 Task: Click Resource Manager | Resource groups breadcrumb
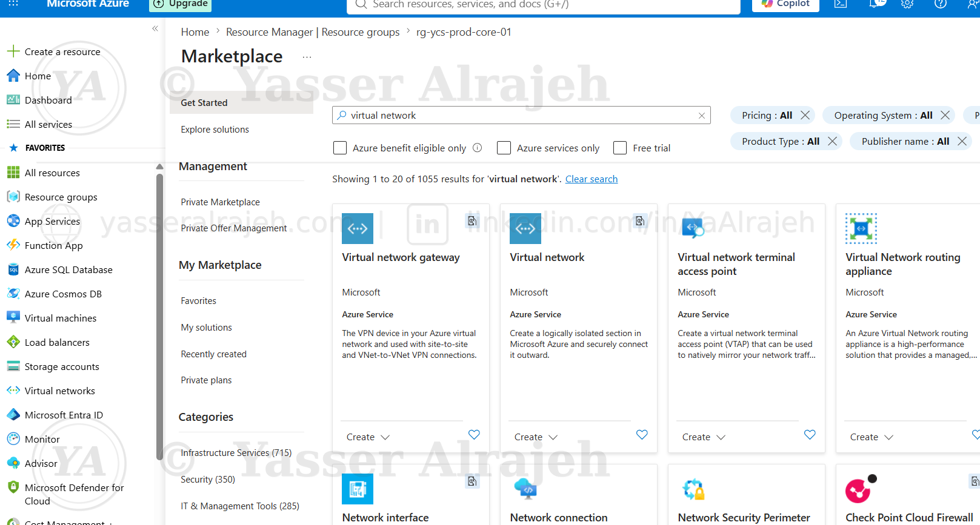click(x=313, y=32)
